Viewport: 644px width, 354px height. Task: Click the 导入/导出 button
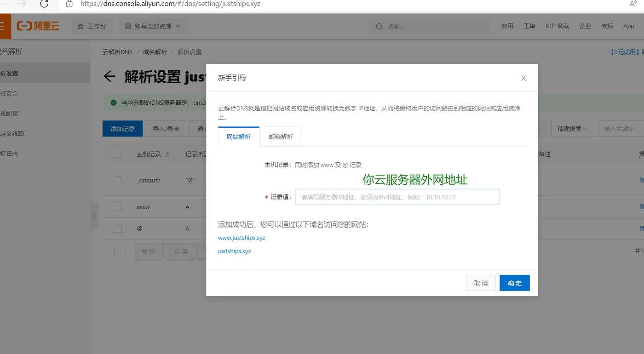(166, 129)
